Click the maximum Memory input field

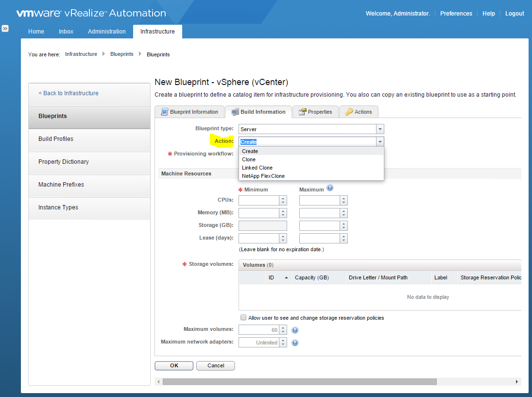[x=320, y=213]
